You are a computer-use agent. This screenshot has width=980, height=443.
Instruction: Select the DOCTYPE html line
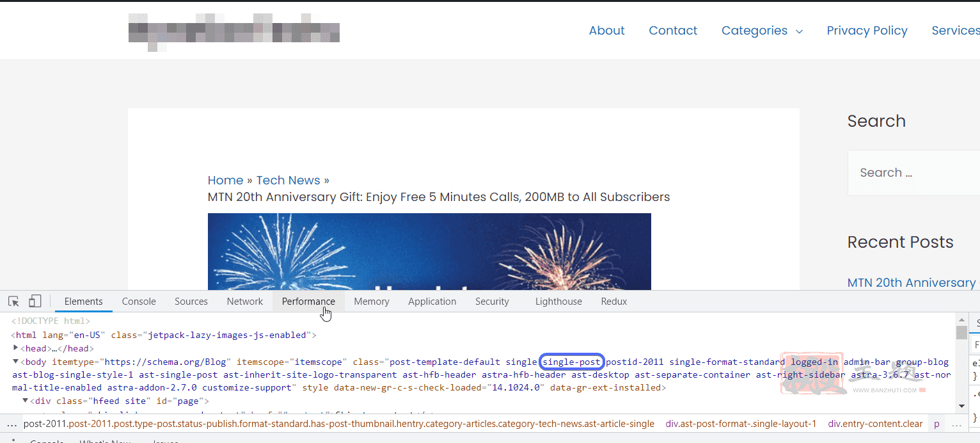[51, 321]
